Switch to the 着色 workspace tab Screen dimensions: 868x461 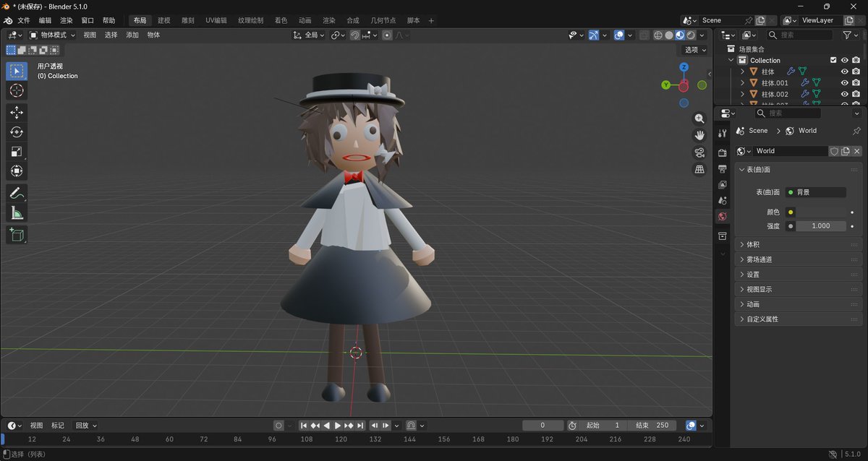coord(281,20)
